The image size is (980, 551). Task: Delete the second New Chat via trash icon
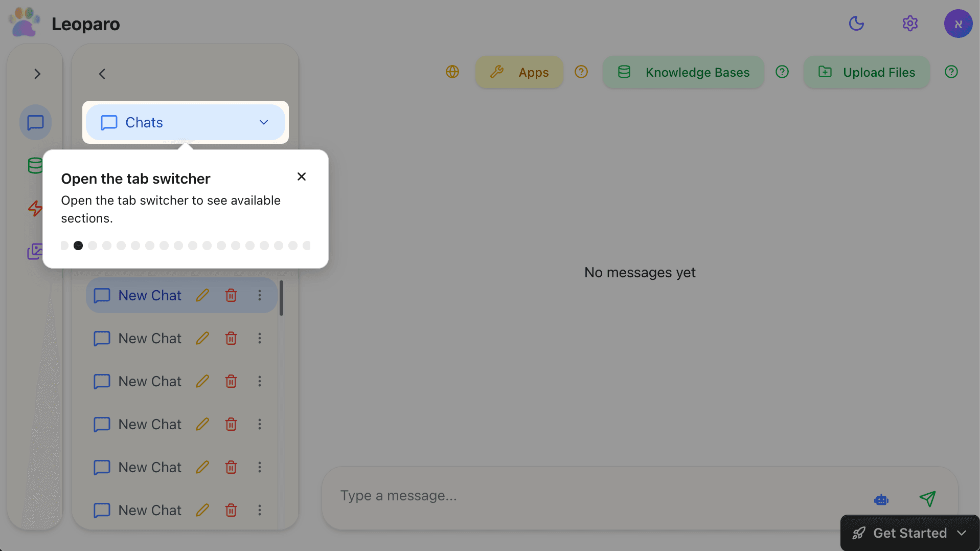pos(231,338)
